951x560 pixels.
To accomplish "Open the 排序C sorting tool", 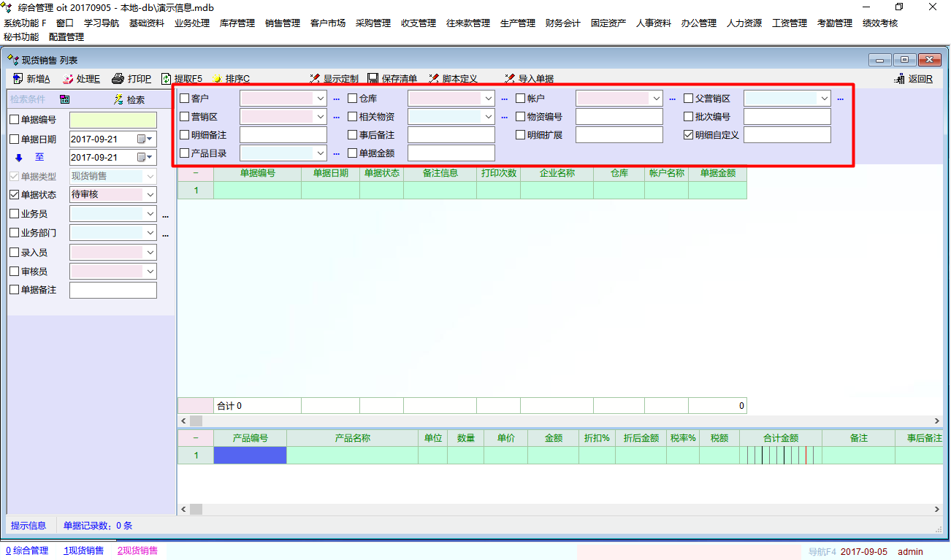I will coord(217,79).
